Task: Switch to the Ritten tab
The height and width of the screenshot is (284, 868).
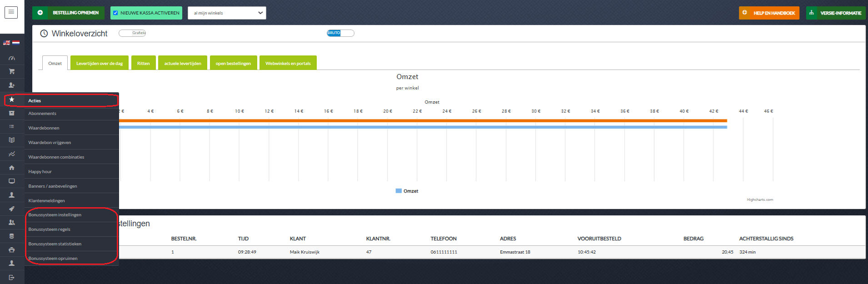Action: (x=144, y=63)
